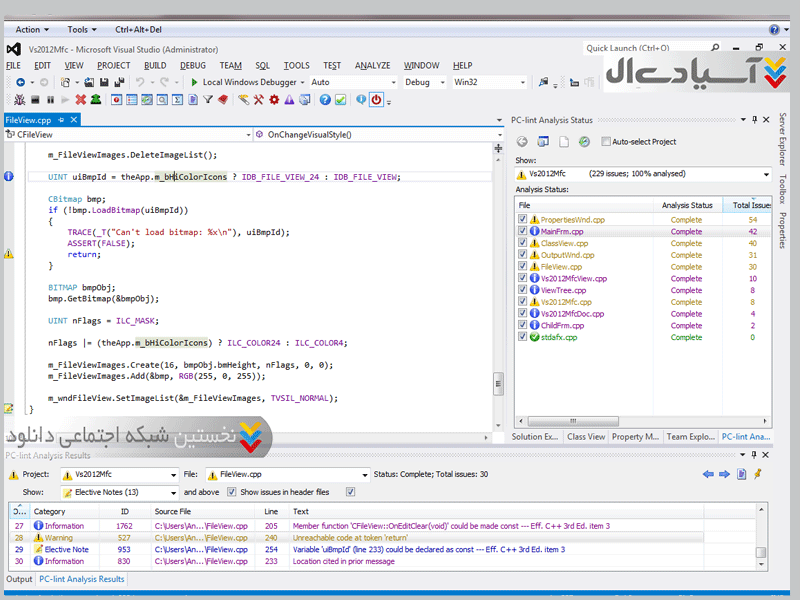The height and width of the screenshot is (600, 800).
Task: Go to previous issue with left arrow
Action: click(x=709, y=474)
